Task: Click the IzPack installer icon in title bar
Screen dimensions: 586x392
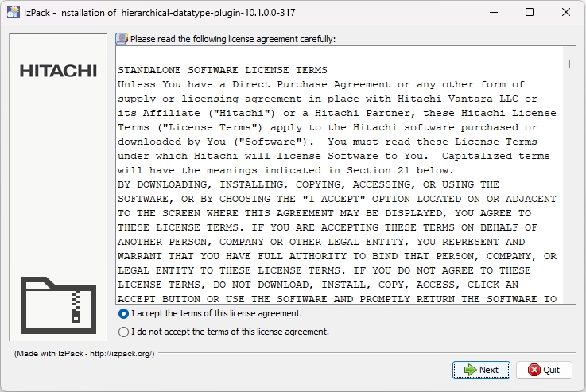Action: coord(13,13)
